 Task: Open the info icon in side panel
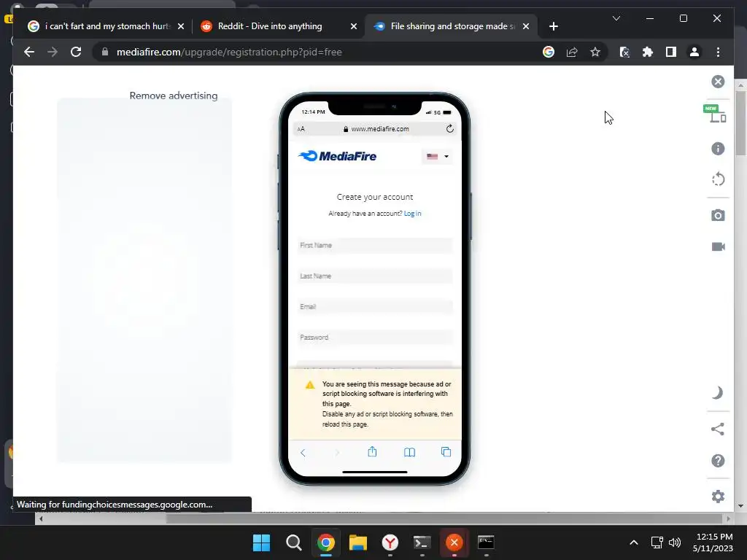(718, 149)
